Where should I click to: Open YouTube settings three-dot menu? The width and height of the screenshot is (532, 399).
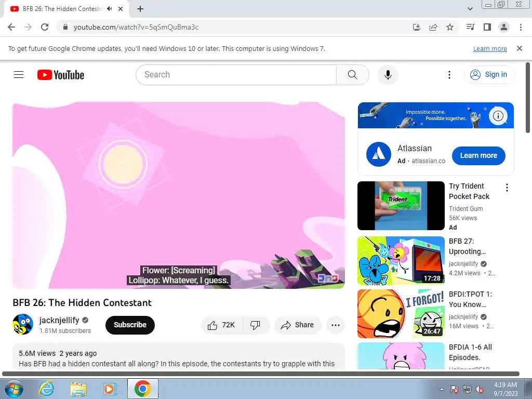449,75
